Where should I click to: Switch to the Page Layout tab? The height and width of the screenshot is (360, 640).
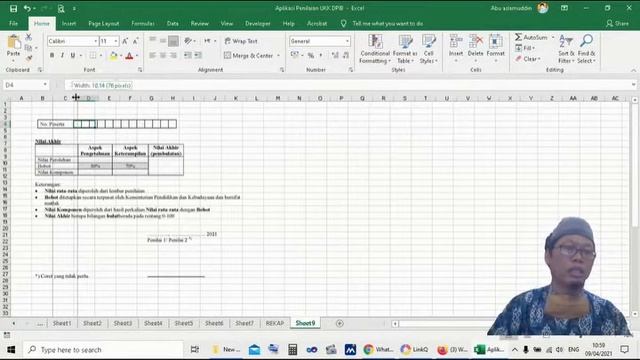click(x=104, y=24)
